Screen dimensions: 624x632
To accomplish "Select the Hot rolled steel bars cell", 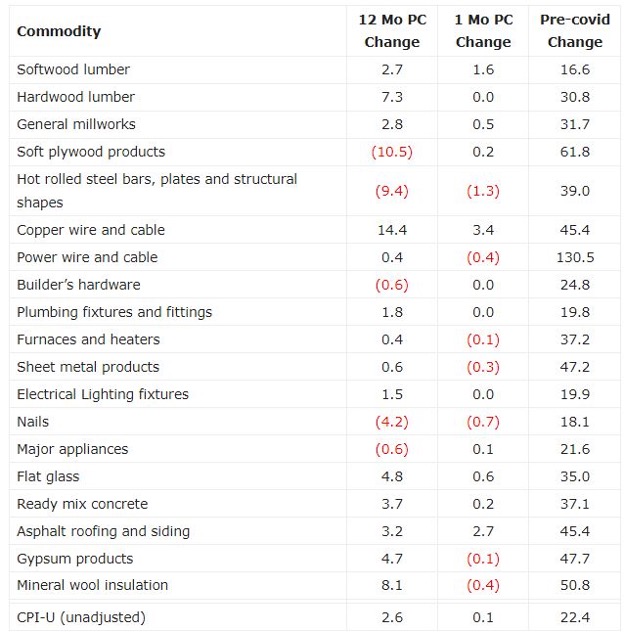I will (x=157, y=190).
